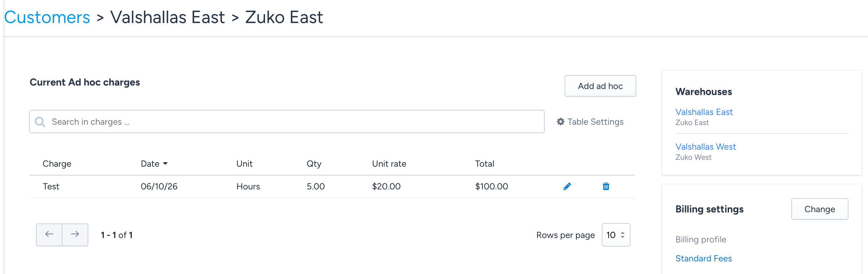The width and height of the screenshot is (868, 274).
Task: Delete the Test charge with trash icon
Action: tap(606, 186)
